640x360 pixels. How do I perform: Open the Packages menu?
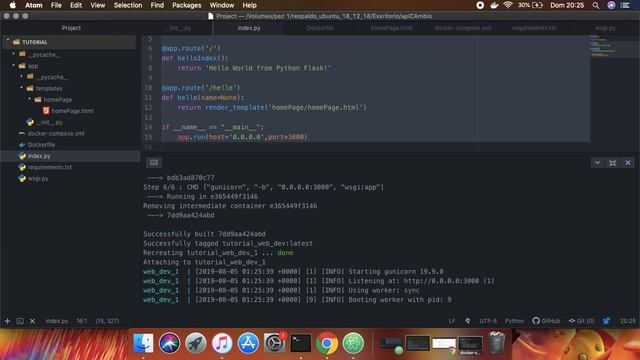187,5
